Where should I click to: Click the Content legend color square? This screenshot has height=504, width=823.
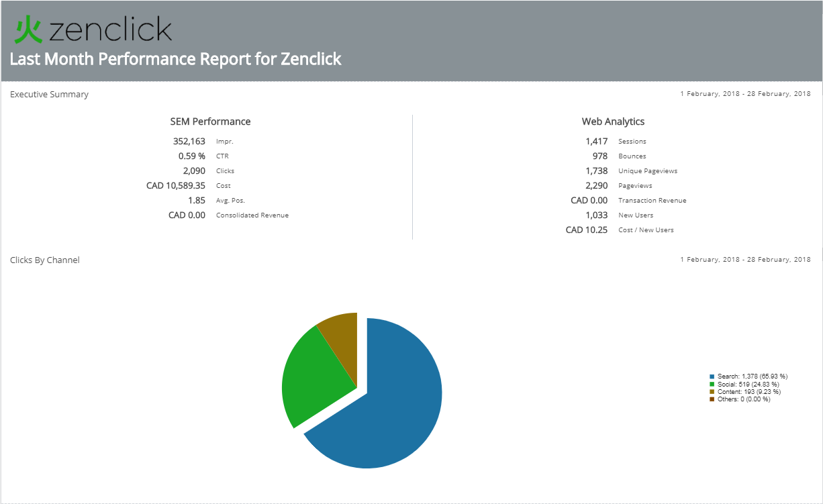pyautogui.click(x=712, y=392)
